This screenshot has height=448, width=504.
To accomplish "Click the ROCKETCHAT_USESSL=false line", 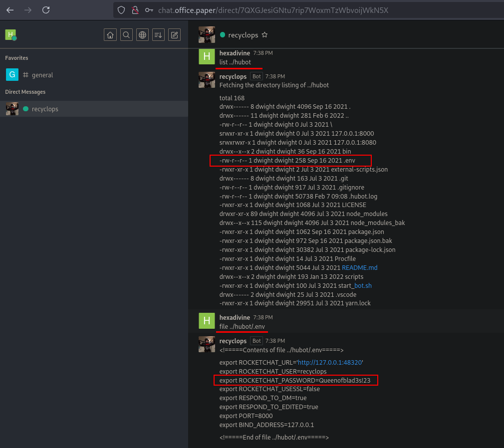I will (x=269, y=389).
